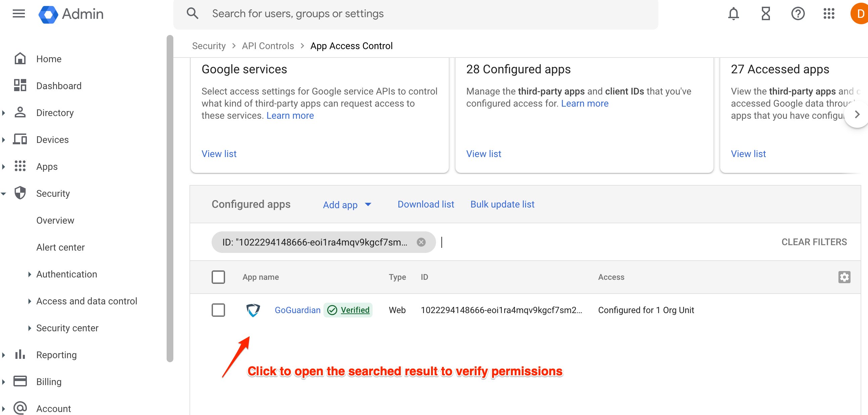Click Download list

(x=426, y=204)
